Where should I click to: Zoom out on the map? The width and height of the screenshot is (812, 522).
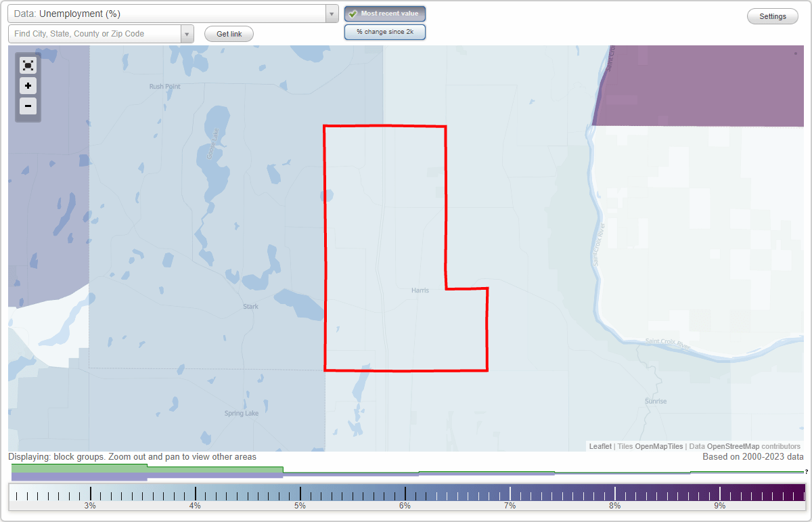pyautogui.click(x=28, y=106)
